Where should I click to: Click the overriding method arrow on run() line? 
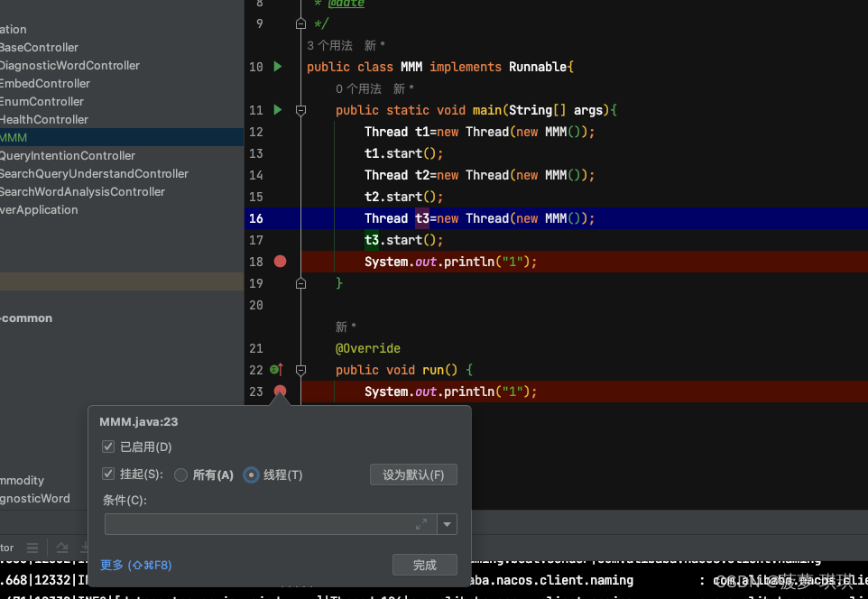click(x=276, y=370)
